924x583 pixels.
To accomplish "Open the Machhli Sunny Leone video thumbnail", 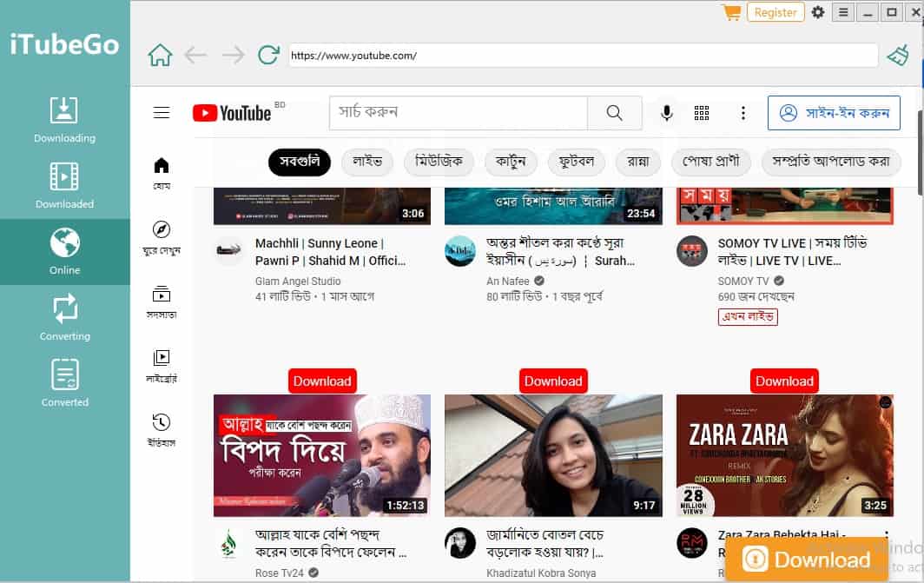I will click(321, 206).
